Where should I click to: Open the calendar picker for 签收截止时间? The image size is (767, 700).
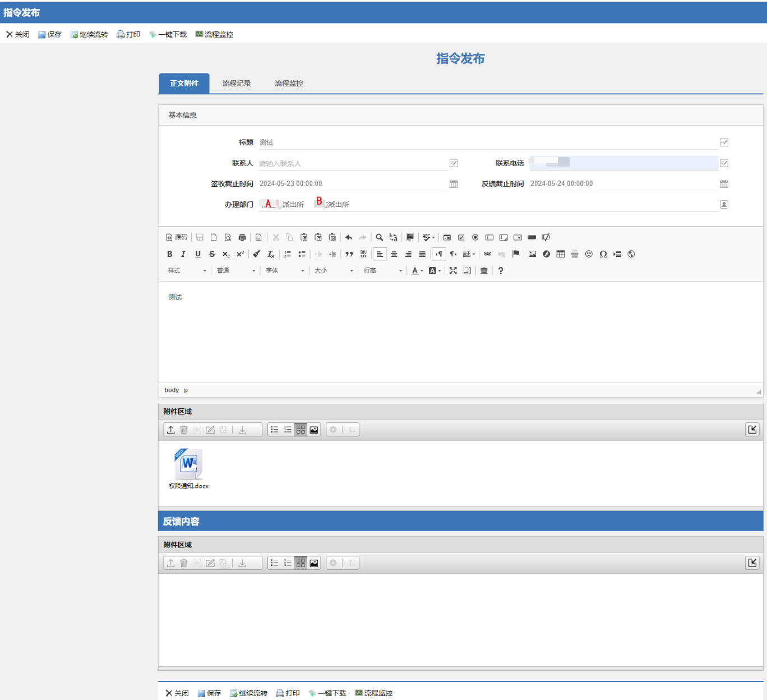pyautogui.click(x=454, y=184)
